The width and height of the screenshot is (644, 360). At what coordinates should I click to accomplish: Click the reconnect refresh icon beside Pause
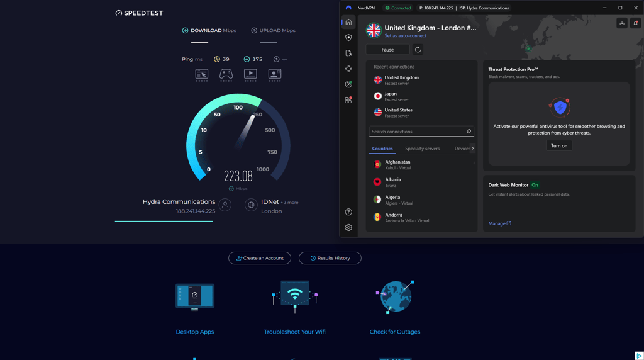[418, 50]
